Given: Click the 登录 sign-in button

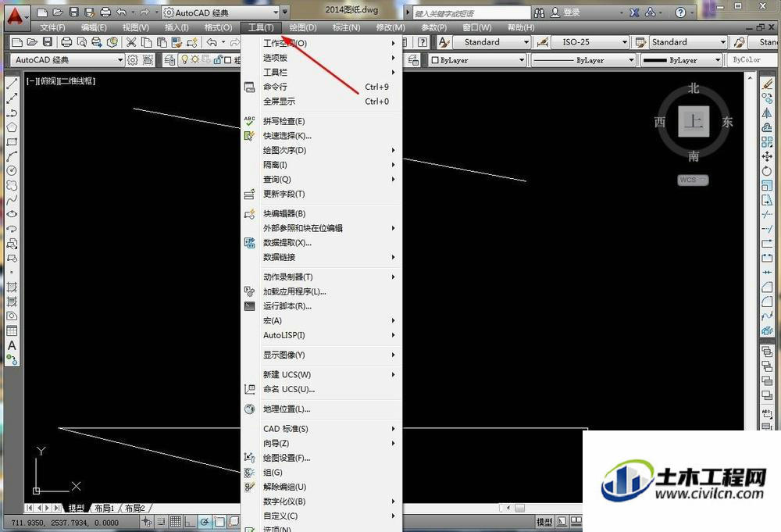Looking at the screenshot, I should tap(565, 12).
